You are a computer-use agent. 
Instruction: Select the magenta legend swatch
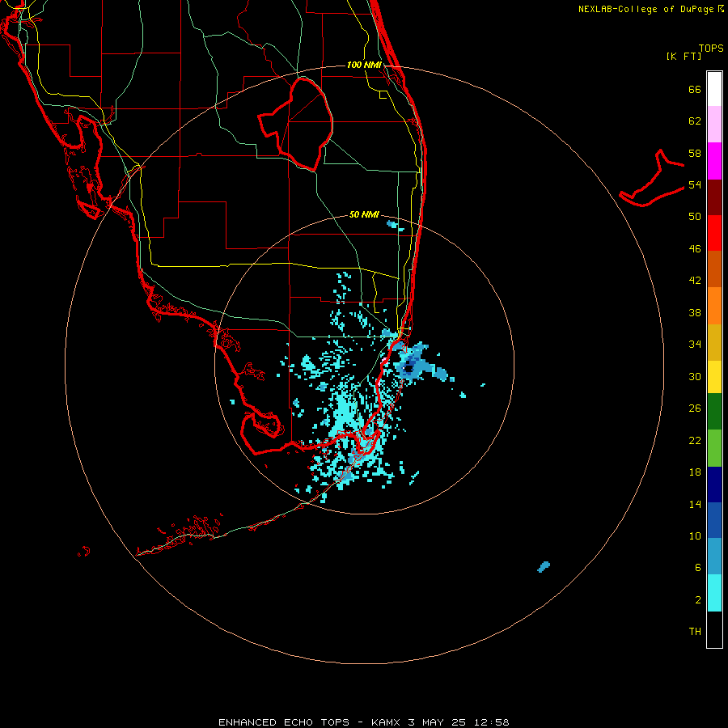714,161
